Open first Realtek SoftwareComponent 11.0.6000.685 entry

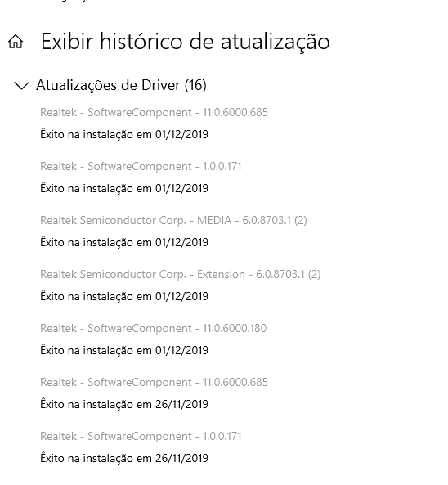point(154,112)
